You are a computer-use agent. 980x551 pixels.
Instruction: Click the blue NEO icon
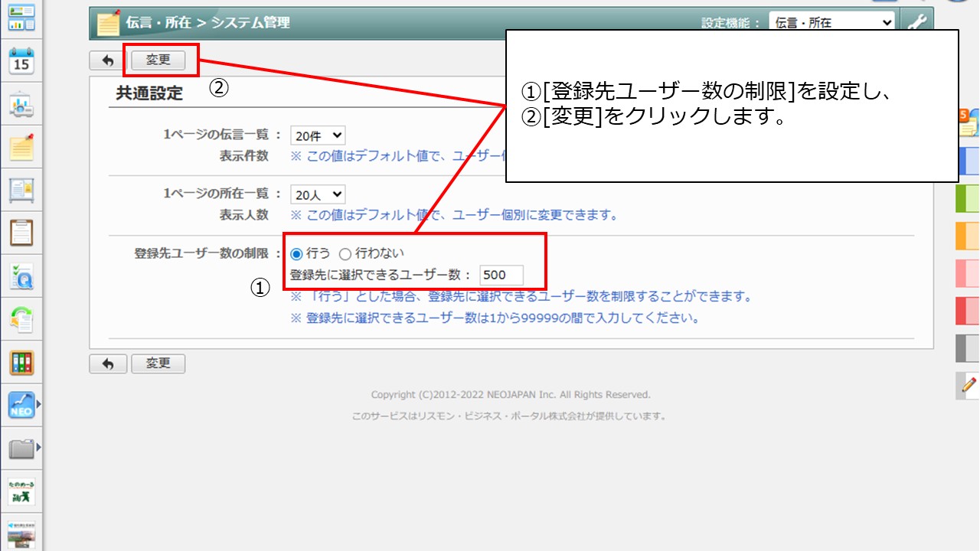[21, 405]
